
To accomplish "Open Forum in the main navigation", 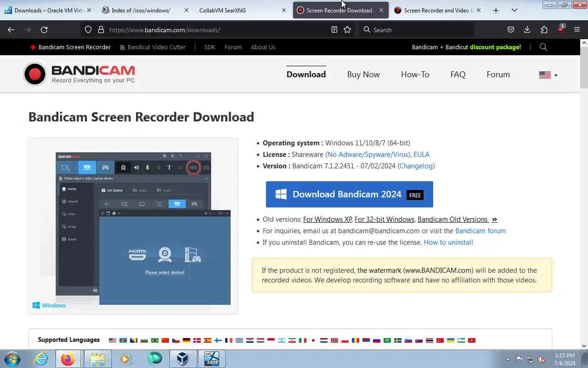I will (x=498, y=75).
